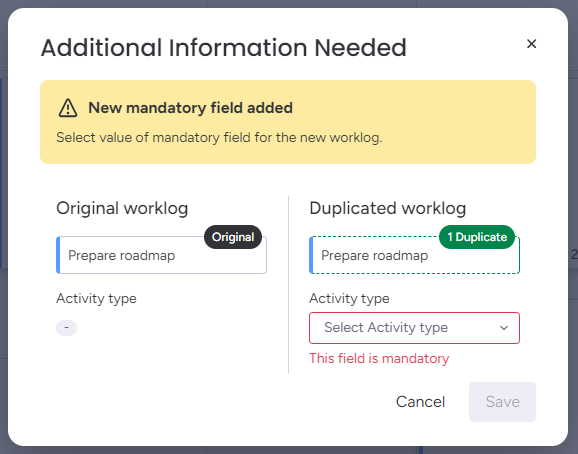Click the Cancel button
This screenshot has width=578, height=454.
pos(420,402)
